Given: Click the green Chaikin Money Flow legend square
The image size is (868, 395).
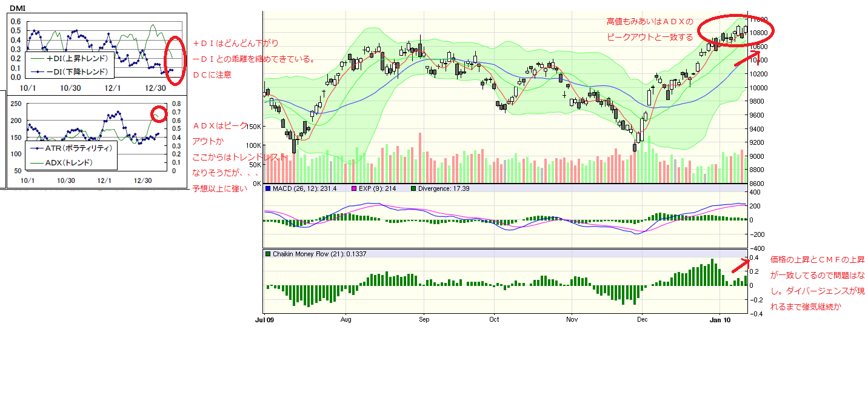Looking at the screenshot, I should [x=268, y=254].
